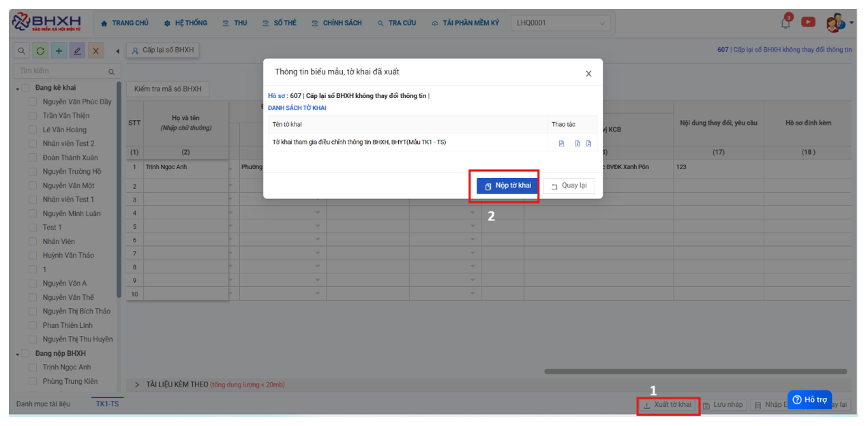Click the plus add icon
Image resolution: width=868 pixels, height=426 pixels.
pyautogui.click(x=59, y=51)
